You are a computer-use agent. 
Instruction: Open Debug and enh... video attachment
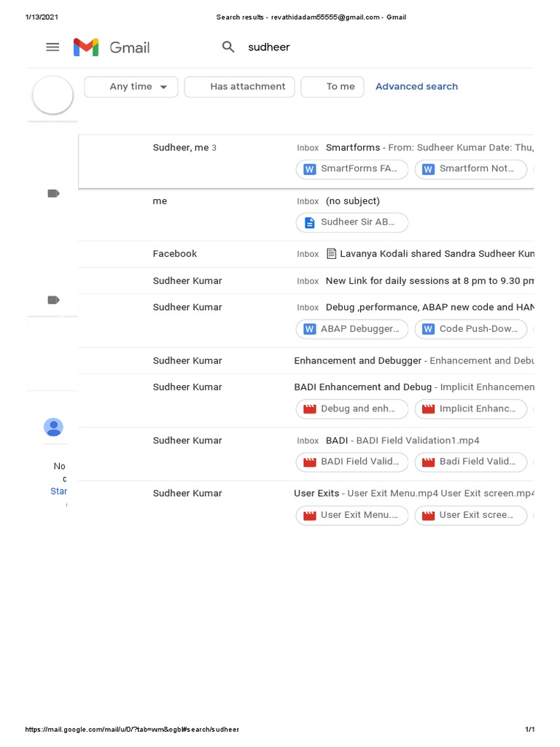[x=352, y=409]
